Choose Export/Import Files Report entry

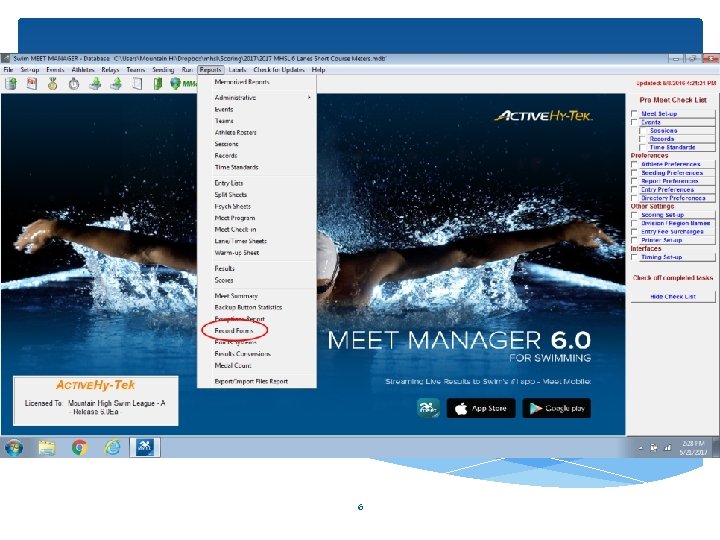pos(251,381)
